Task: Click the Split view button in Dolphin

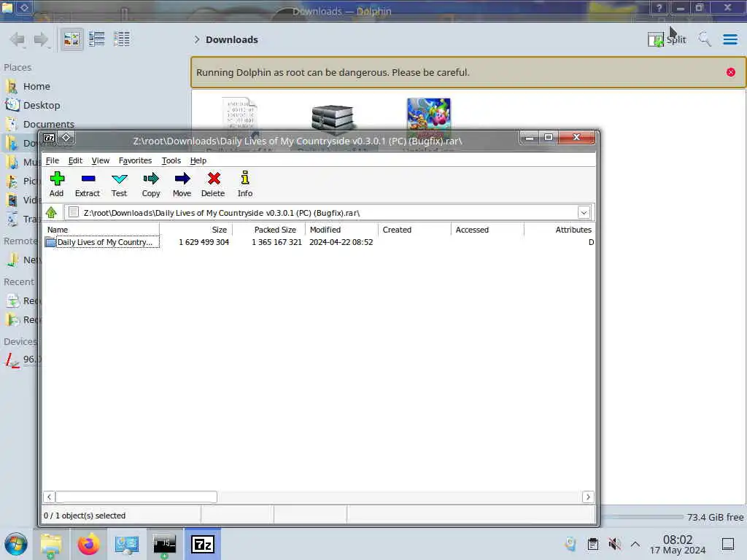Action: [667, 39]
